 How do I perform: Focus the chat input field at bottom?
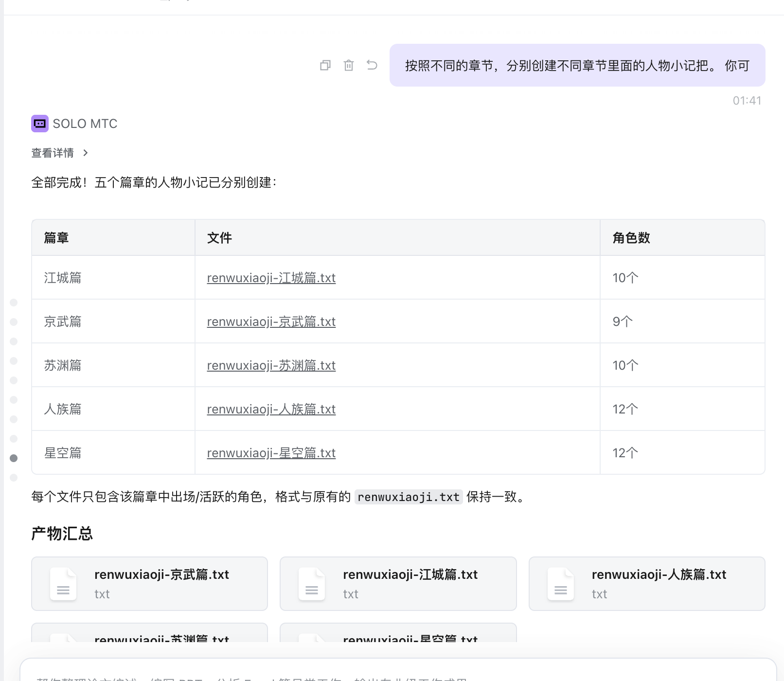[x=398, y=674]
